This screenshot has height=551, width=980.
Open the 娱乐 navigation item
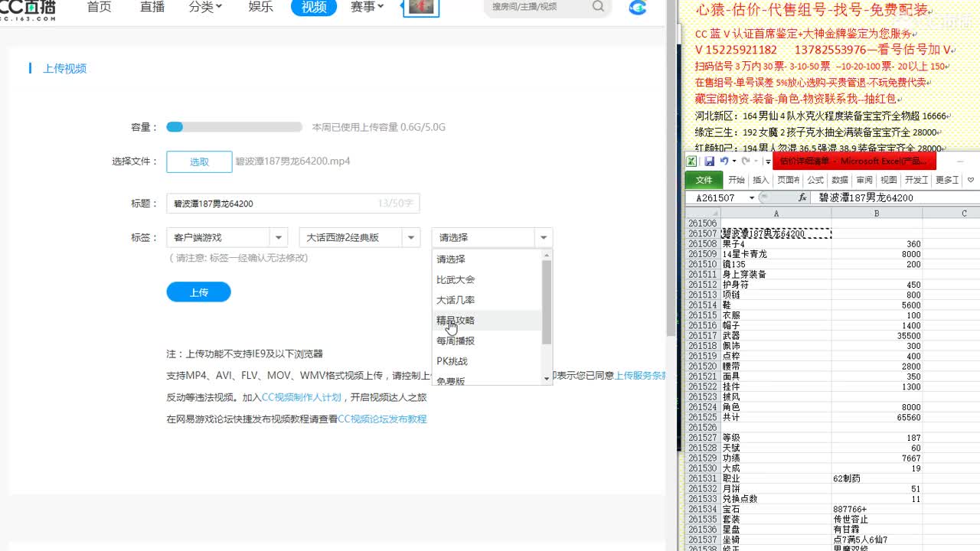pyautogui.click(x=261, y=7)
